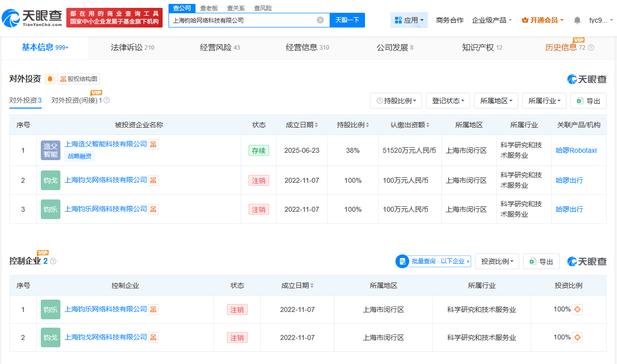Click the orange bell alert icon beside 对外投资
617x364 pixels.
click(50, 79)
